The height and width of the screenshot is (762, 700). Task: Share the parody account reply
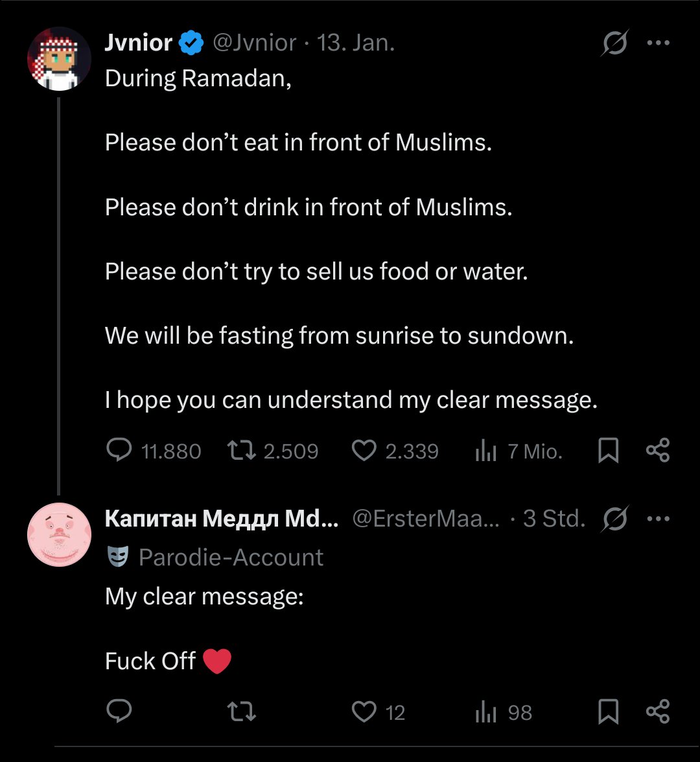pos(658,712)
